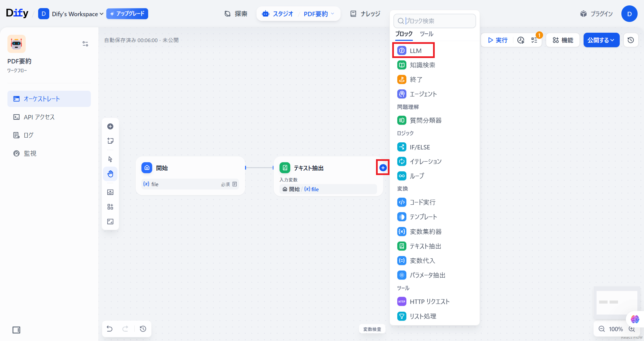Add a sticky note via the note icon
This screenshot has width=644, height=341.
[x=110, y=141]
